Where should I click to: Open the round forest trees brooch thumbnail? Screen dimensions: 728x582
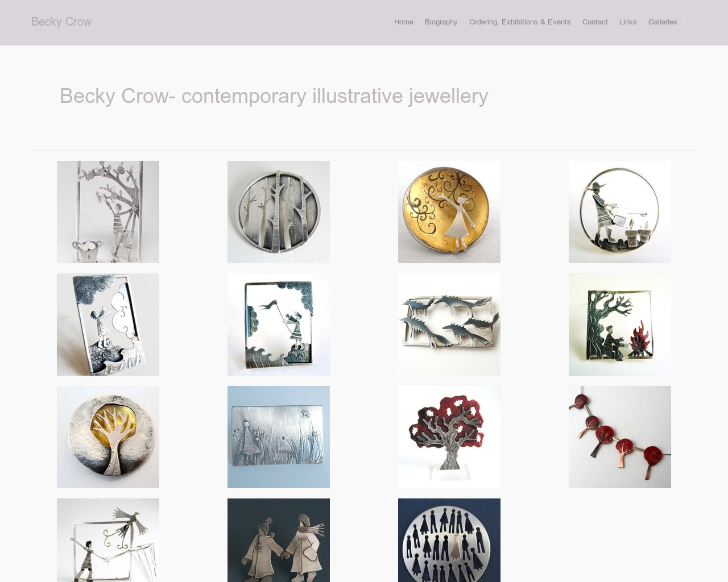279,212
